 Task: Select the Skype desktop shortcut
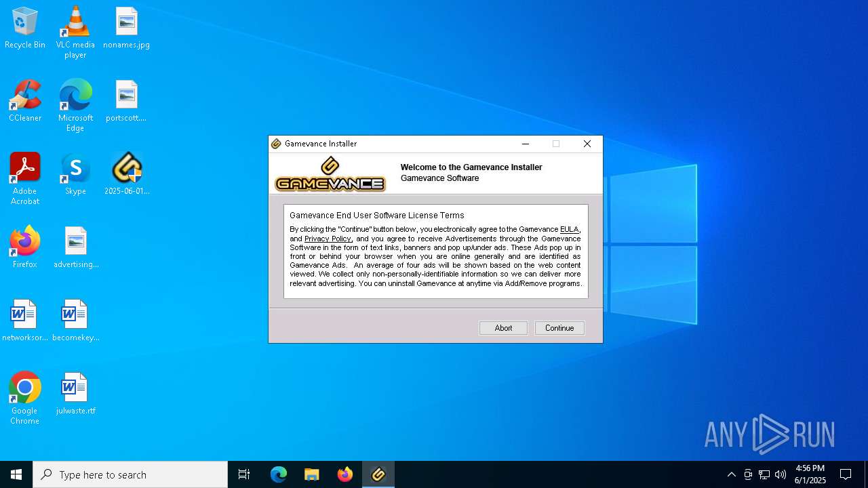pos(75,174)
